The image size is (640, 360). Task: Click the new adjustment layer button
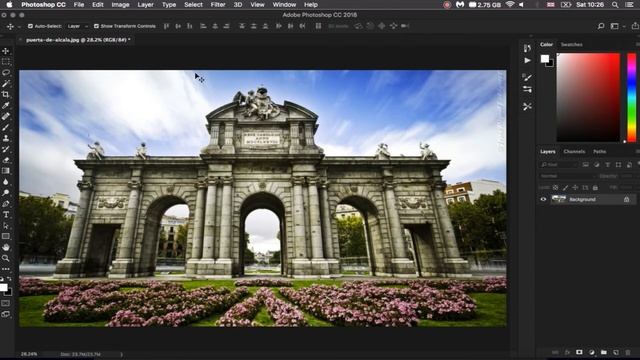[x=591, y=352]
